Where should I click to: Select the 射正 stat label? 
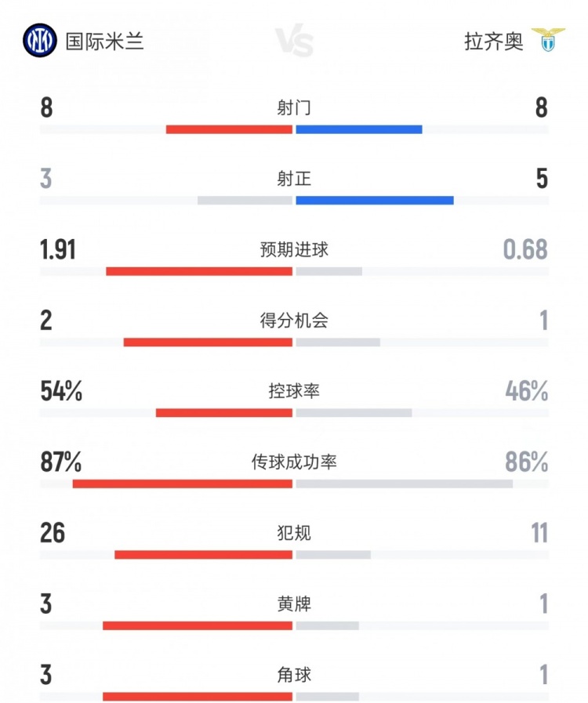coord(294,179)
